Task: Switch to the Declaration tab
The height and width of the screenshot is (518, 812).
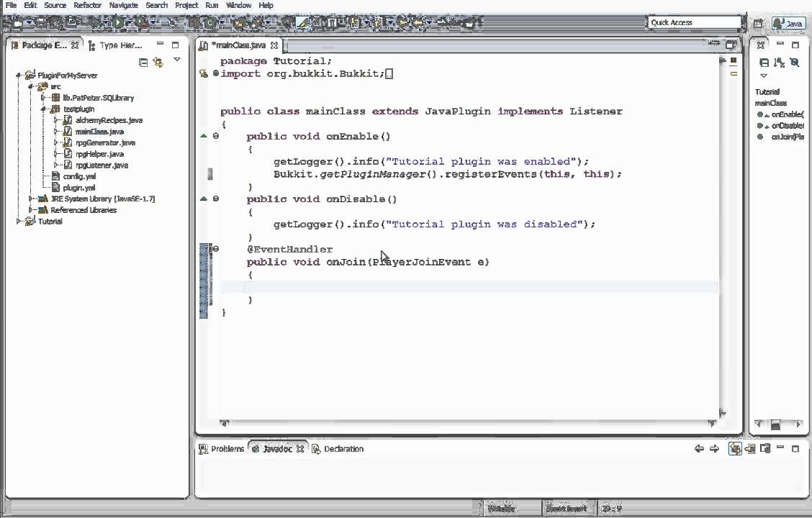Action: point(338,449)
